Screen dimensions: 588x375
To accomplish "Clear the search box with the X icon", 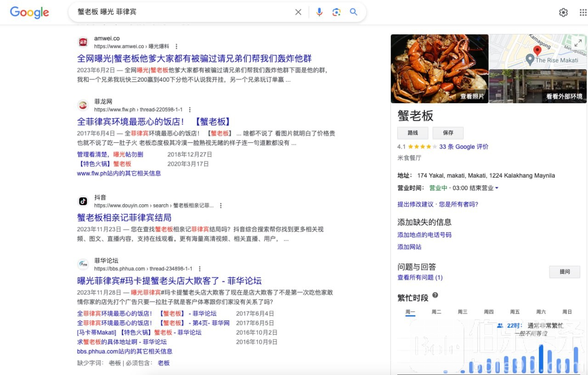I will pos(298,12).
